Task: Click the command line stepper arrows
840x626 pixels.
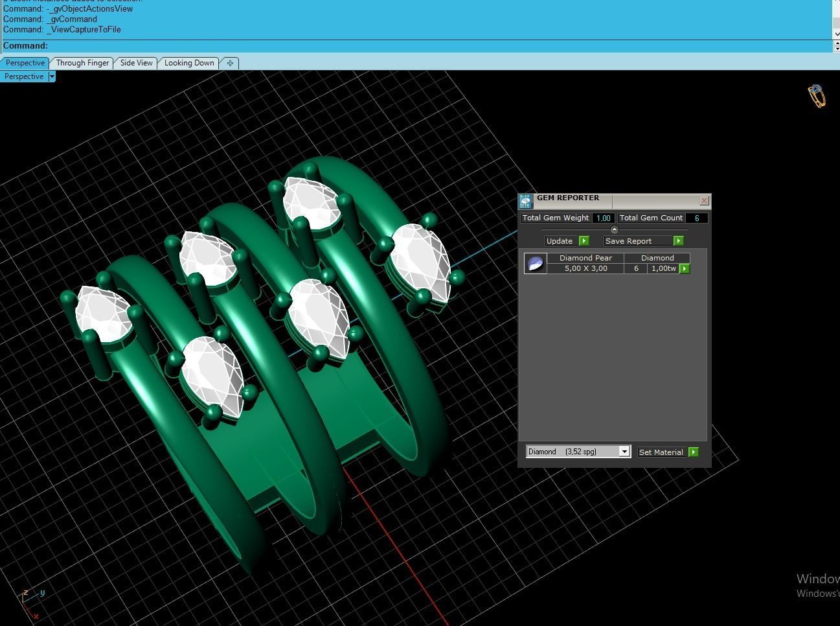Action: [835, 46]
